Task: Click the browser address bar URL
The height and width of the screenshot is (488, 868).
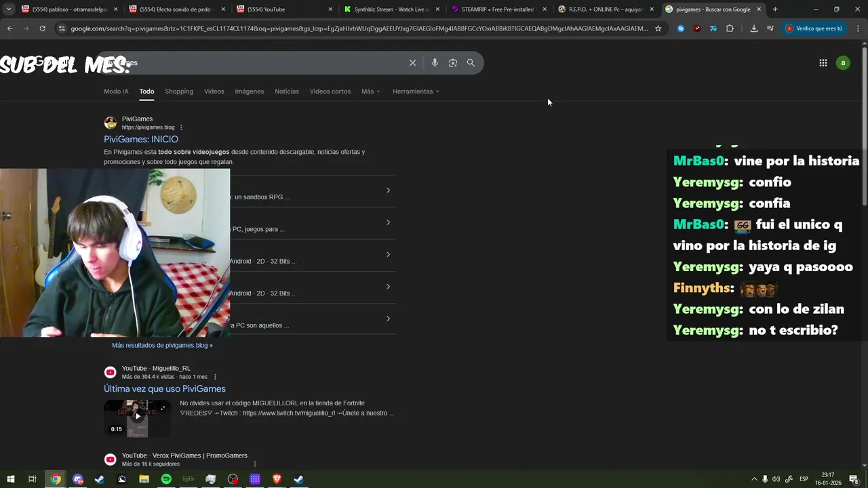Action: coord(359,28)
